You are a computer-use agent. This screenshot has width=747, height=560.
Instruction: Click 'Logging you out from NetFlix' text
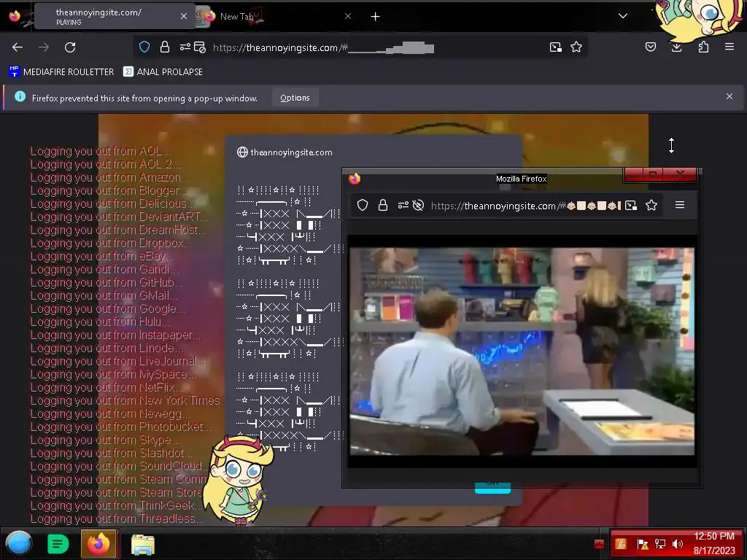pyautogui.click(x=107, y=388)
